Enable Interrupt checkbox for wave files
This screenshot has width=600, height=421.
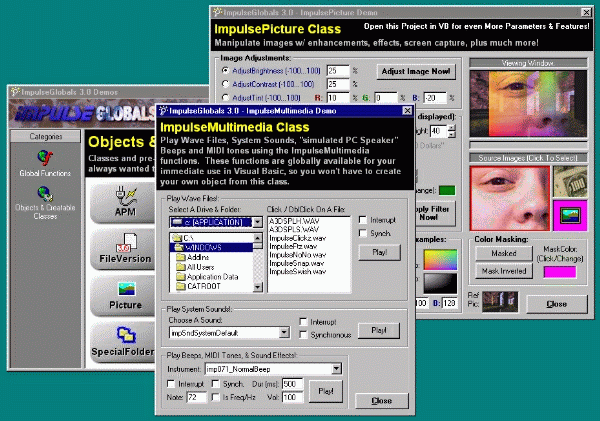(363, 220)
